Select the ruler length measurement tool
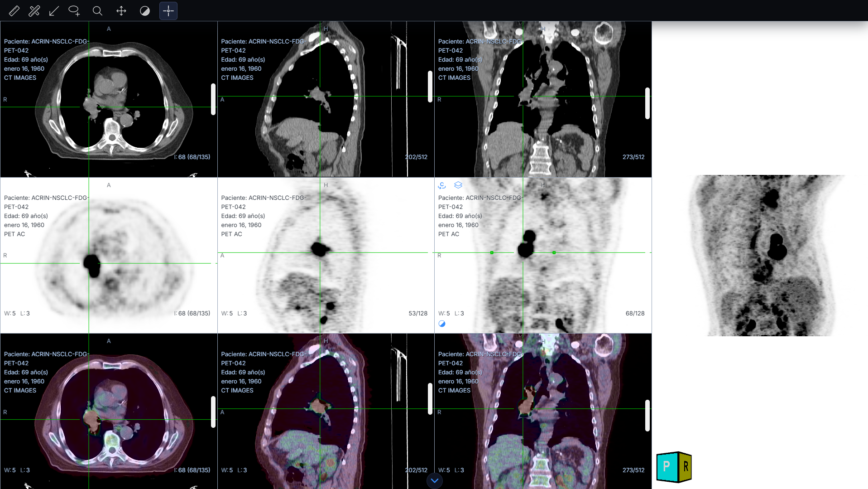The width and height of the screenshot is (868, 489). click(14, 11)
